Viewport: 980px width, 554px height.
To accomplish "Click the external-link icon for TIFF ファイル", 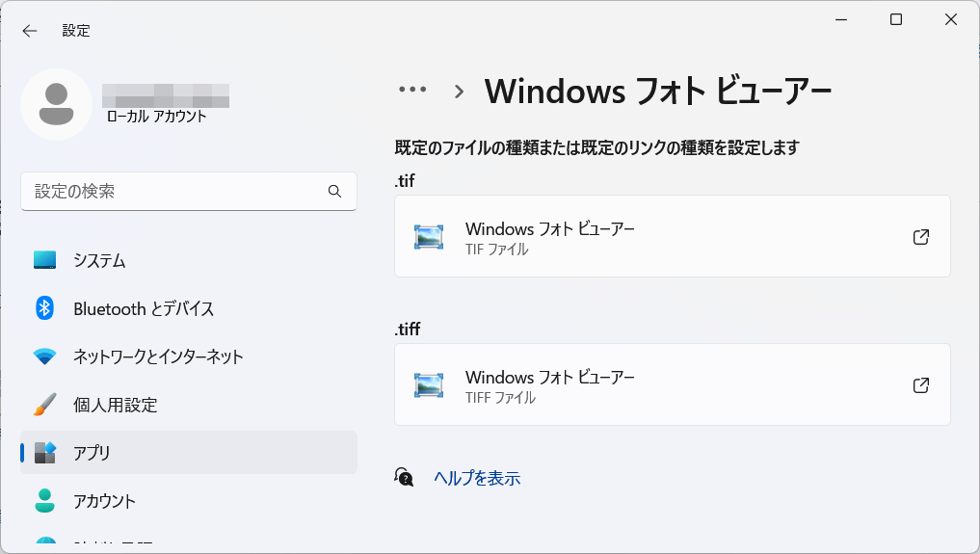I will (921, 385).
